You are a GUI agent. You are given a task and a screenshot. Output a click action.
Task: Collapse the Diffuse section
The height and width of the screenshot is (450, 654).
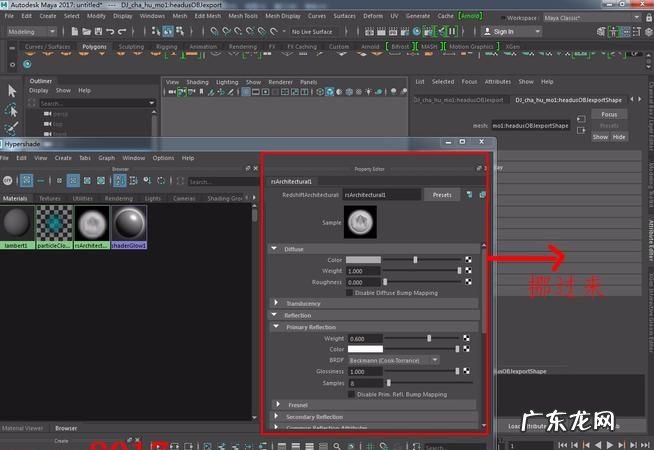tap(276, 248)
